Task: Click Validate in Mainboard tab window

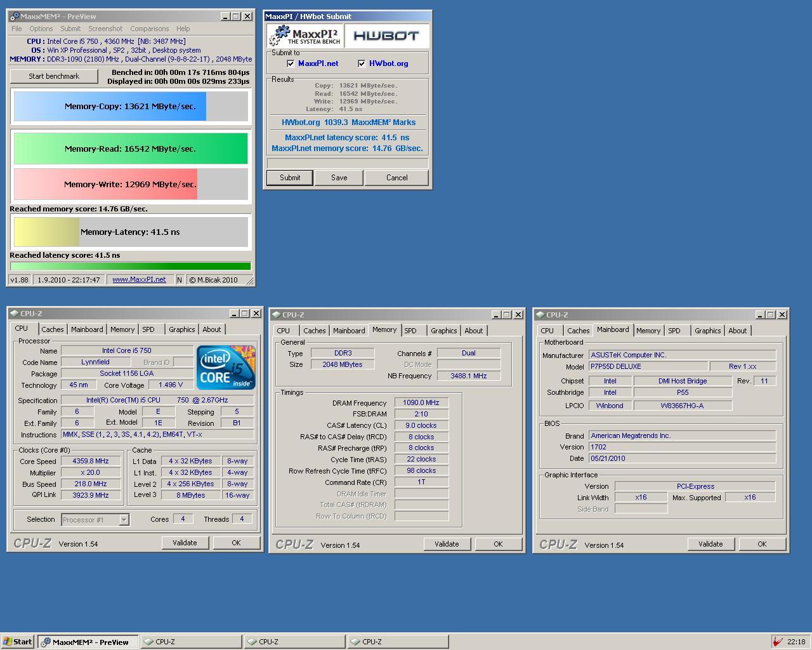Action: point(710,544)
